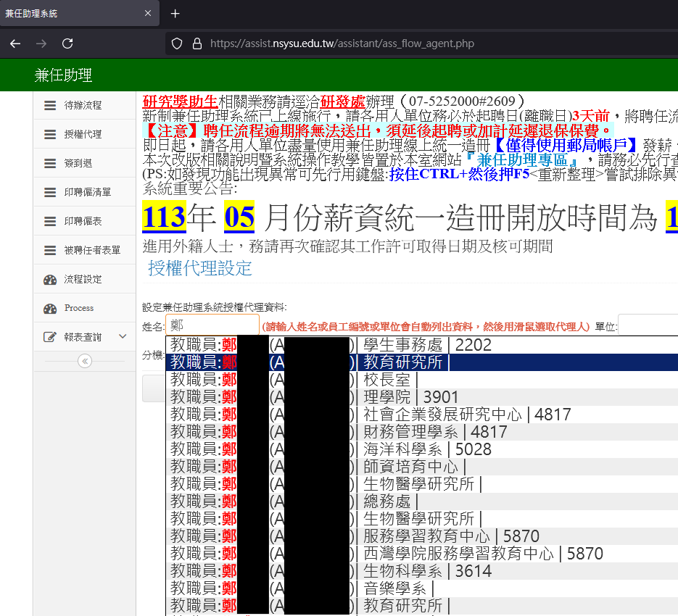Image resolution: width=678 pixels, height=616 pixels.
Task: Select the 總務處 suggestion
Action: [x=422, y=501]
